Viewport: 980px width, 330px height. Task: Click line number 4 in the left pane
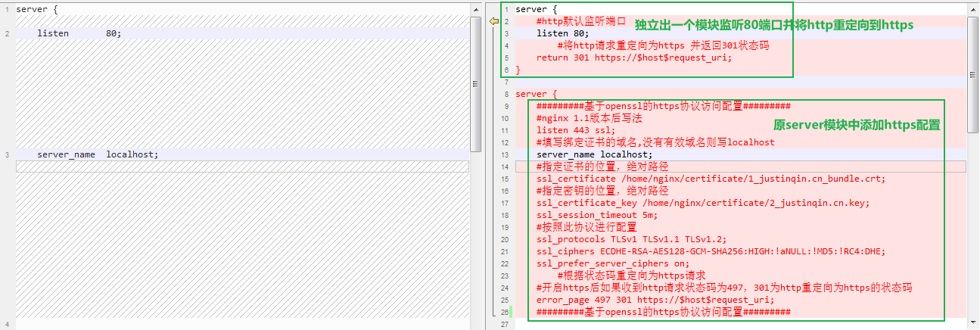(6, 324)
